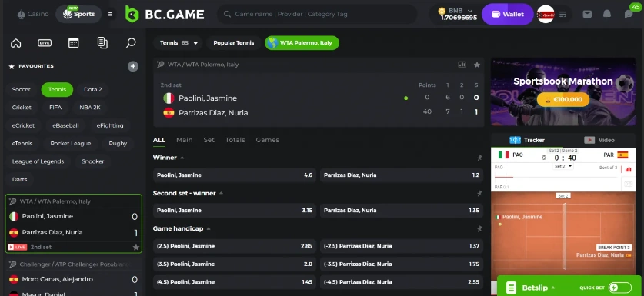Select the Dota 2 favourite chip
644x296 pixels.
point(93,89)
